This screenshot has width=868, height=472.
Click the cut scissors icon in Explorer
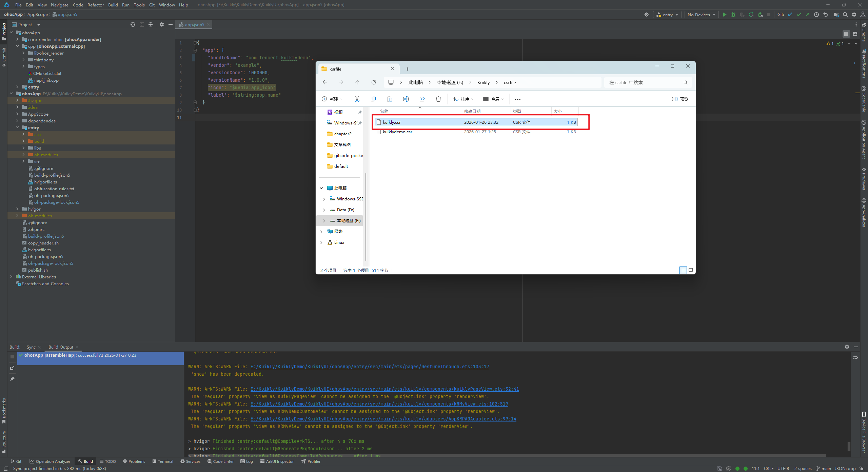coord(357,99)
